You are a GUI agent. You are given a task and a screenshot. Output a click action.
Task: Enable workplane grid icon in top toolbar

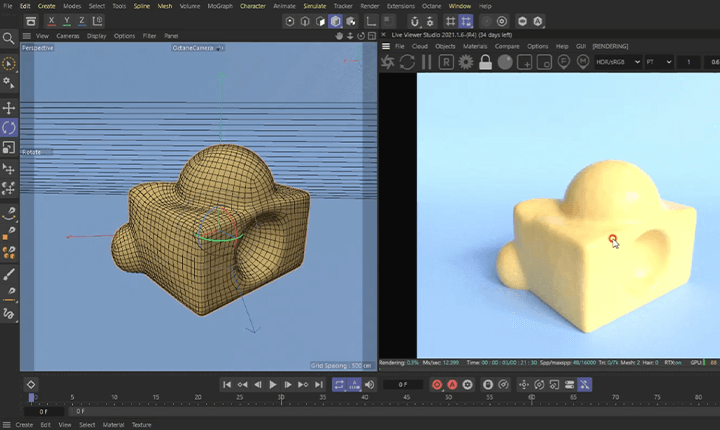450,21
